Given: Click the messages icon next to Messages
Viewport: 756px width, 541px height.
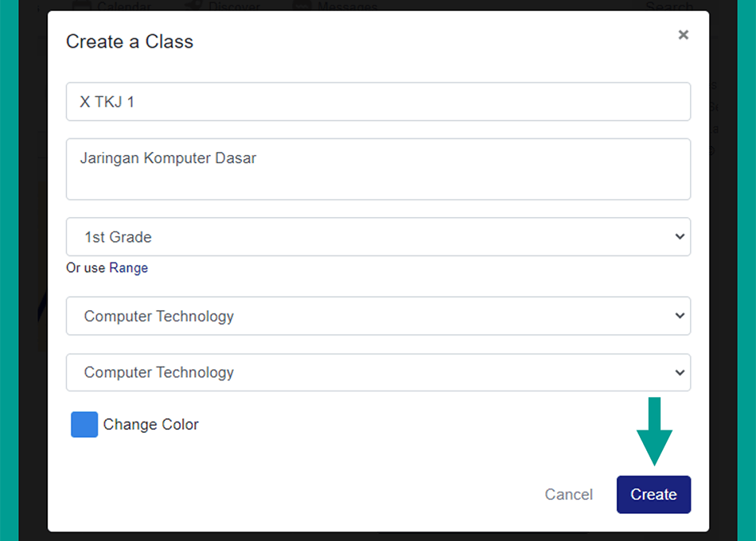Looking at the screenshot, I should (302, 6).
